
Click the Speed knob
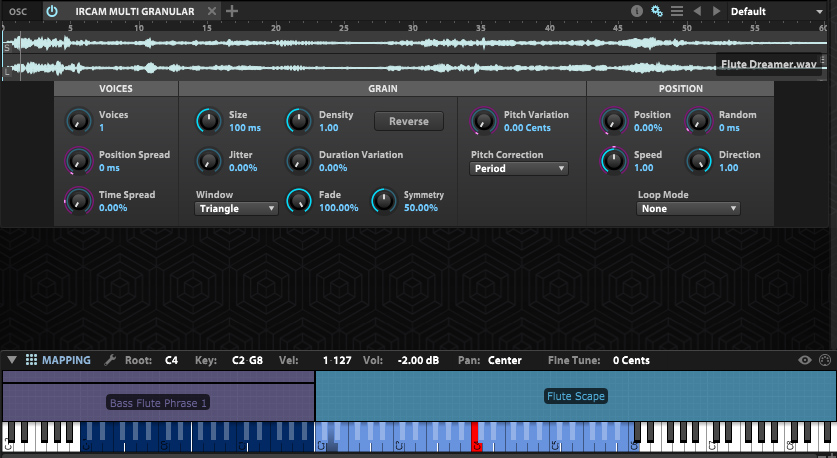tap(614, 161)
